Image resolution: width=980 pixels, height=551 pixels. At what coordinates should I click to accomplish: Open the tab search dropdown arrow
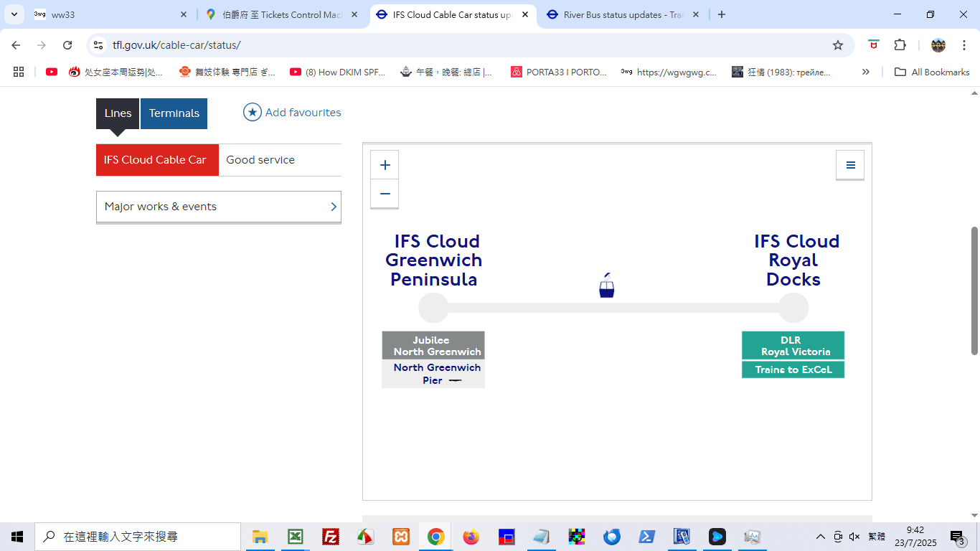coord(14,14)
